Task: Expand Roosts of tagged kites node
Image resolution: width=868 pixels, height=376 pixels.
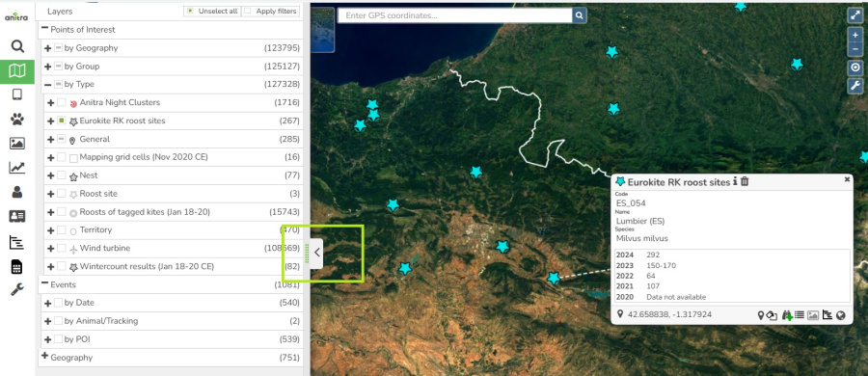Action: pos(51,212)
